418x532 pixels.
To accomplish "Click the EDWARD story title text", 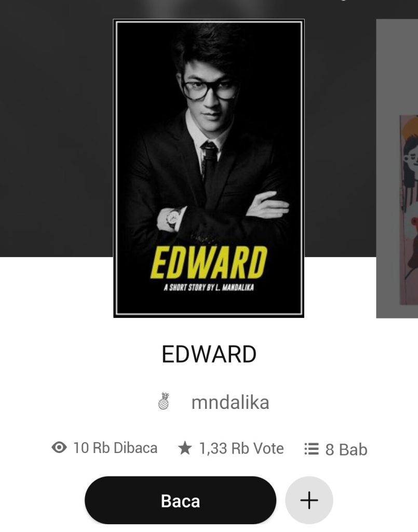I will point(209,354).
